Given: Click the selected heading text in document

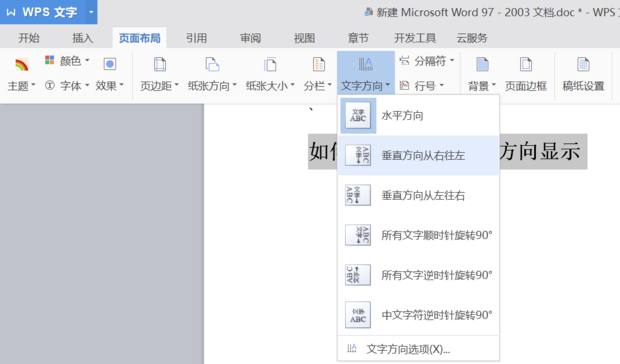Looking at the screenshot, I should [x=543, y=151].
